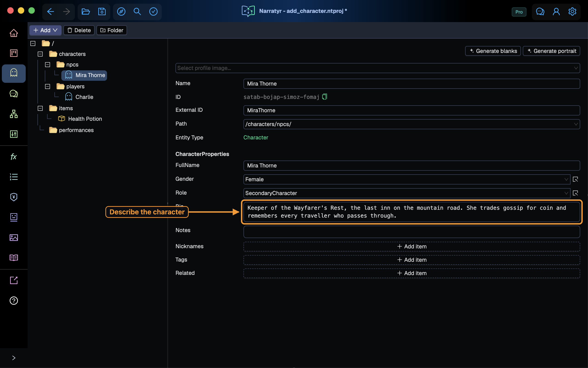Open the open-book sidebar icon
The width and height of the screenshot is (588, 368).
click(x=14, y=258)
